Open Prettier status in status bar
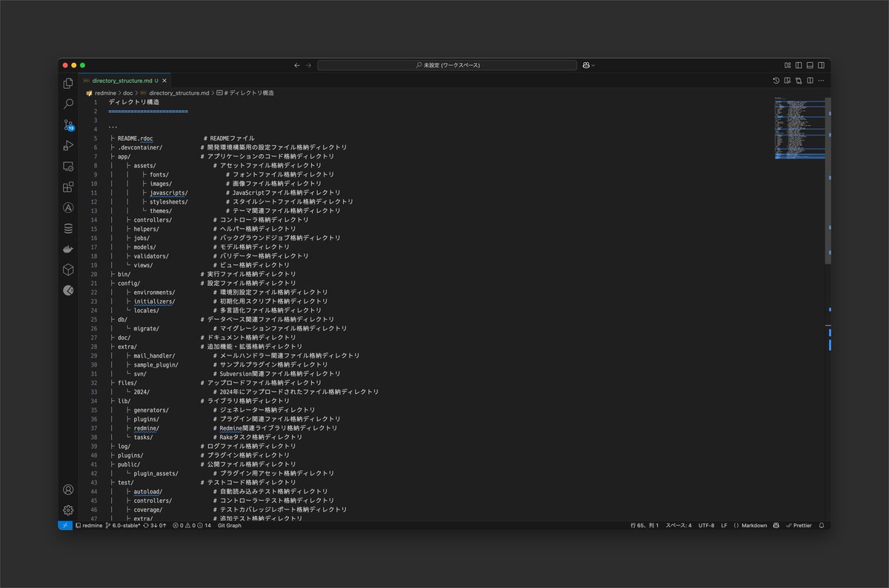Image resolution: width=889 pixels, height=588 pixels. pyautogui.click(x=799, y=525)
